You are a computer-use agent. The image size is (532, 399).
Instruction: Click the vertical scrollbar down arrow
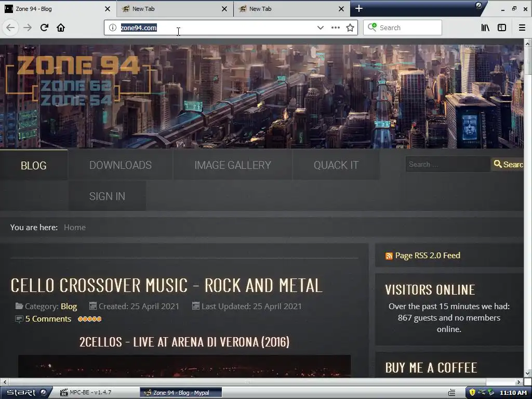(x=528, y=374)
